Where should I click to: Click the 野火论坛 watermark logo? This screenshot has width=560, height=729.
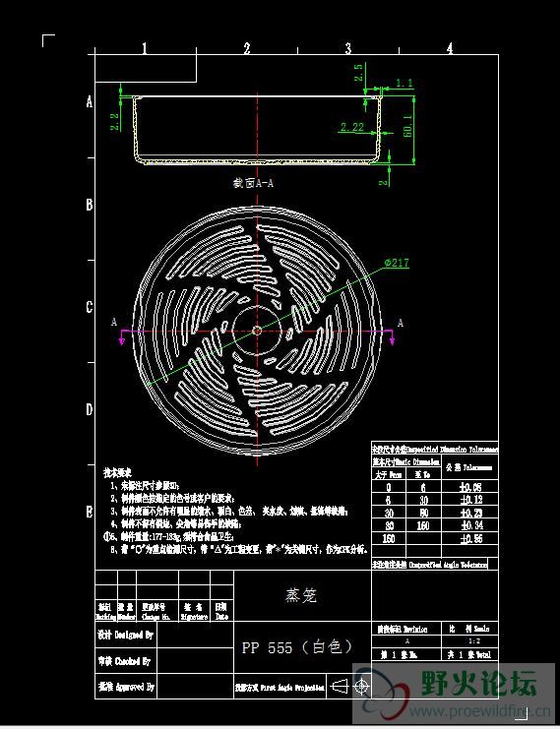click(x=477, y=683)
